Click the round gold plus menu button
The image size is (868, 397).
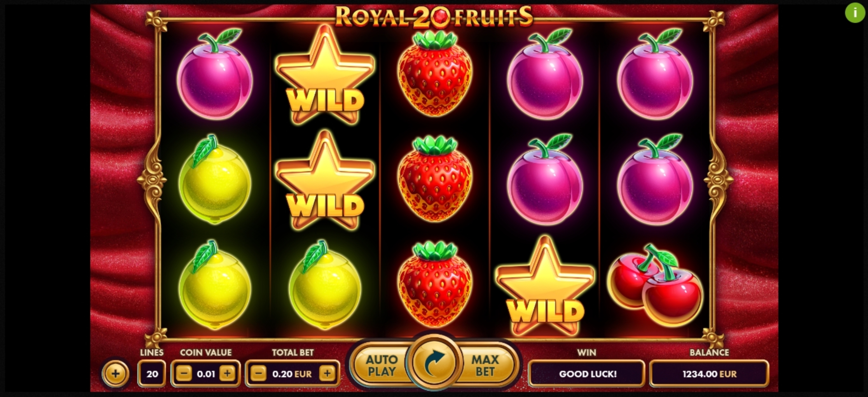(116, 373)
